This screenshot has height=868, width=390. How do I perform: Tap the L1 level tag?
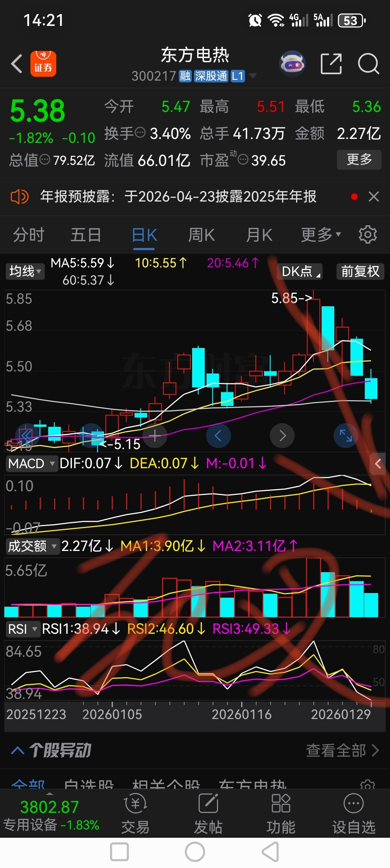[237, 76]
